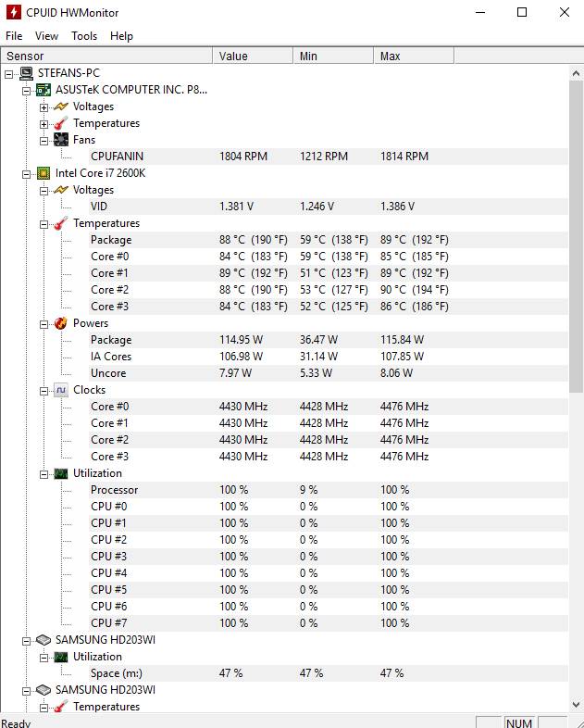Click the Intel Core i7 2600K chip icon

43,173
